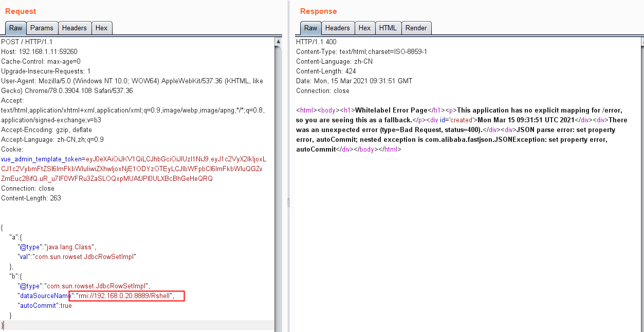
Task: Open the Request Hex tab
Action: click(102, 28)
